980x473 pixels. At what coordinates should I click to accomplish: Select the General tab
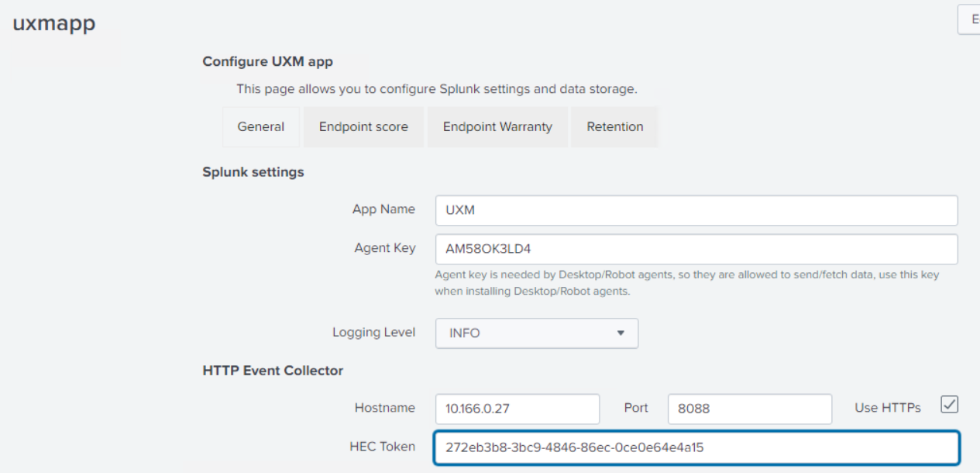coord(260,126)
